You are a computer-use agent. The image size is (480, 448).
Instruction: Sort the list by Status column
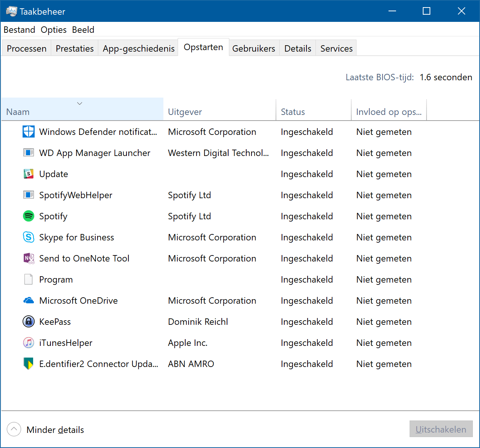pos(314,109)
